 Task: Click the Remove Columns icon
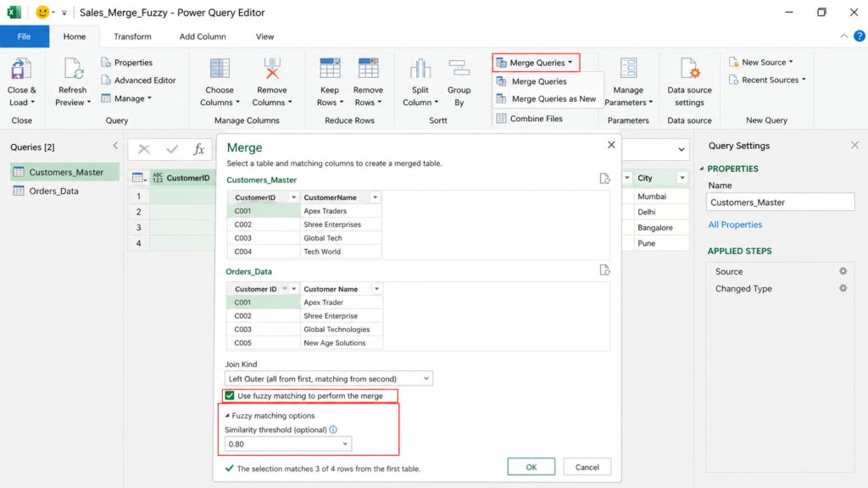272,69
